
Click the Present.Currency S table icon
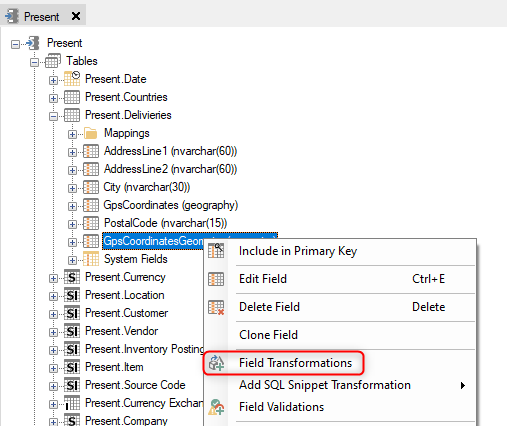coord(72,277)
